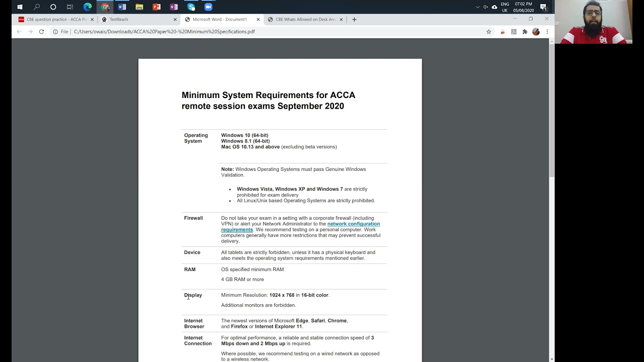
Task: Click the '1024 x 768' resolution text
Action: point(282,295)
